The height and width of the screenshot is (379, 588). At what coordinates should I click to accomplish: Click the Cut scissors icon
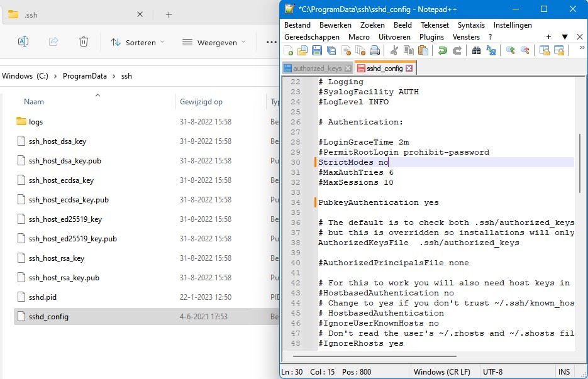pos(394,50)
